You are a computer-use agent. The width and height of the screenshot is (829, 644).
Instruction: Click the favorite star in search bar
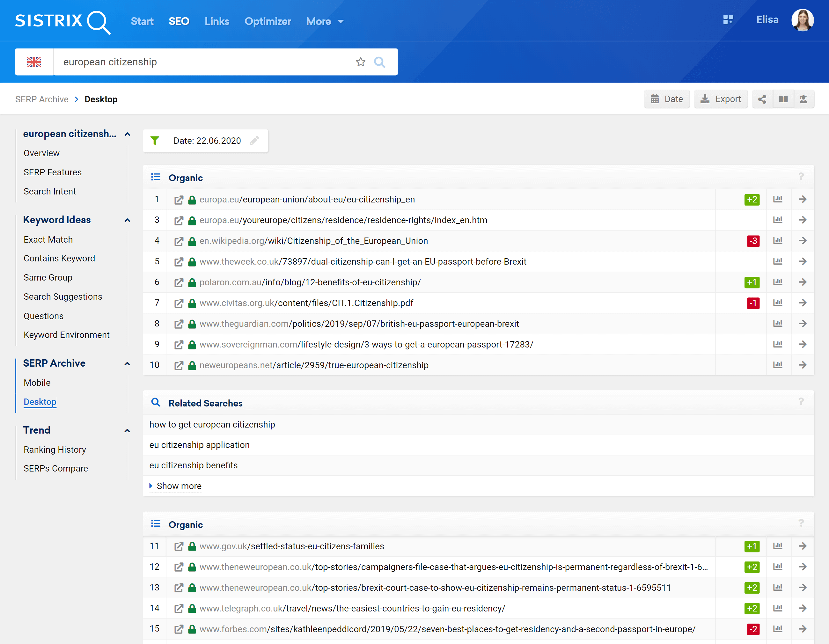(360, 62)
